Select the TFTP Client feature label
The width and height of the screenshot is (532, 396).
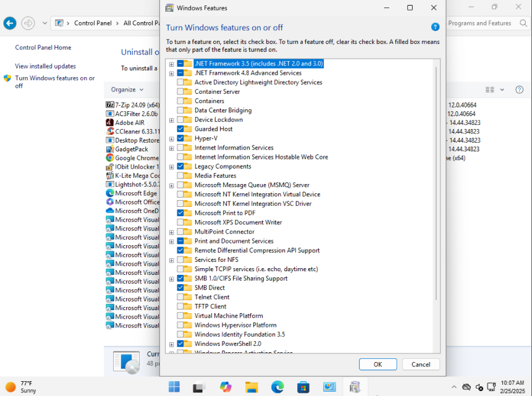(210, 306)
